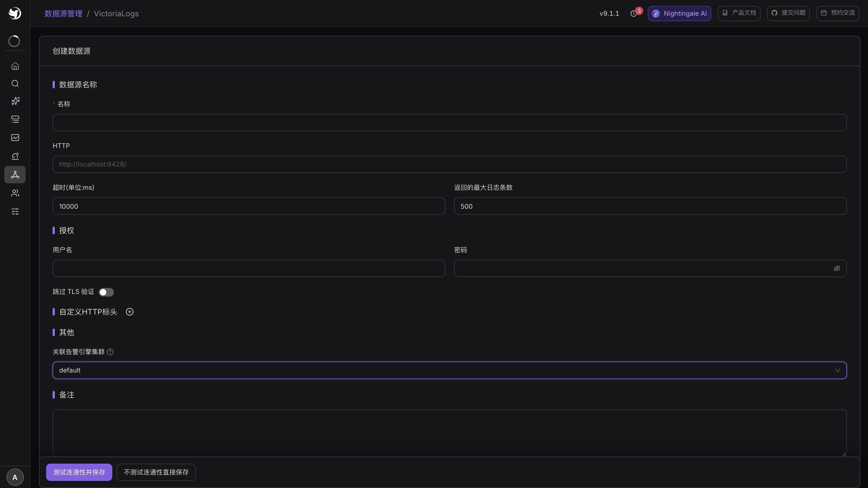Image resolution: width=868 pixels, height=488 pixels.
Task: Open Nightingale AI button
Action: point(679,14)
